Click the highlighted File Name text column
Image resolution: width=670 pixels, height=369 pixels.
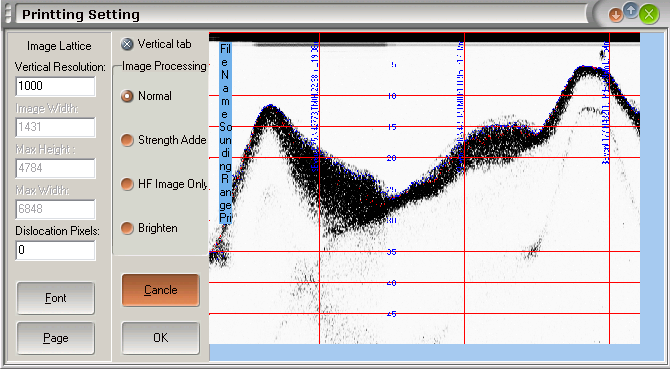(226, 133)
